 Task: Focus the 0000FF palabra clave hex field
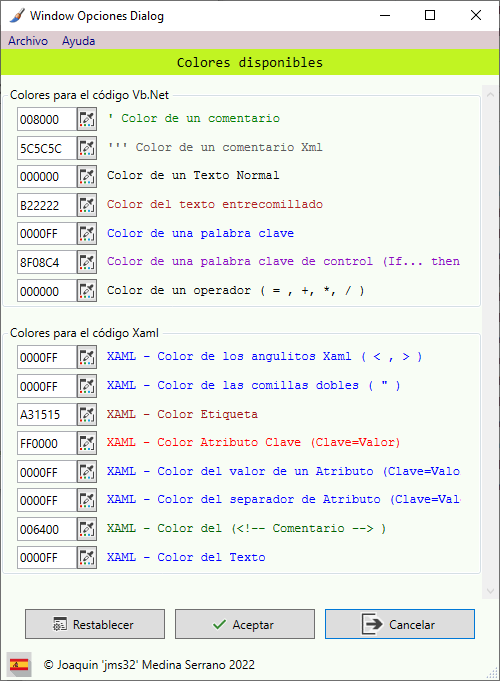[47, 234]
